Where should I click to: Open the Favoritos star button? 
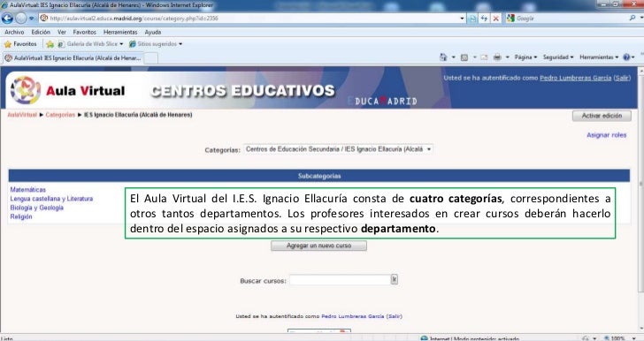click(20, 44)
